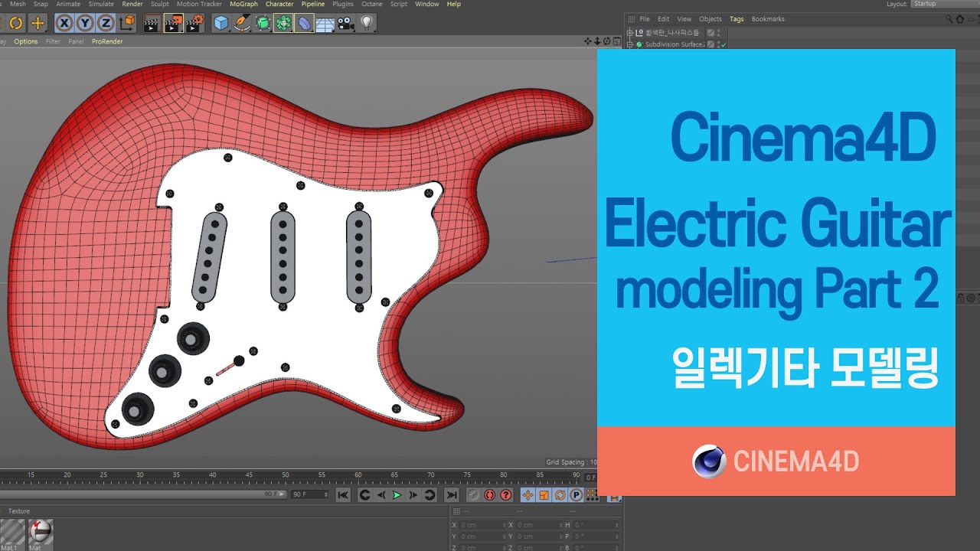Image resolution: width=980 pixels, height=551 pixels.
Task: Toggle Scale keyframe recording
Action: 544,495
